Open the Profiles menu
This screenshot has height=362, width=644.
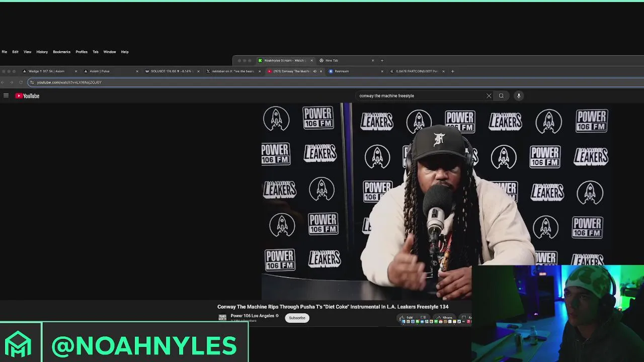click(x=82, y=52)
